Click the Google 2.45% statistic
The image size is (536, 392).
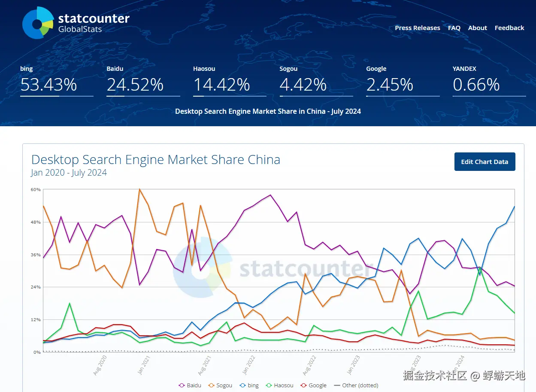click(403, 80)
